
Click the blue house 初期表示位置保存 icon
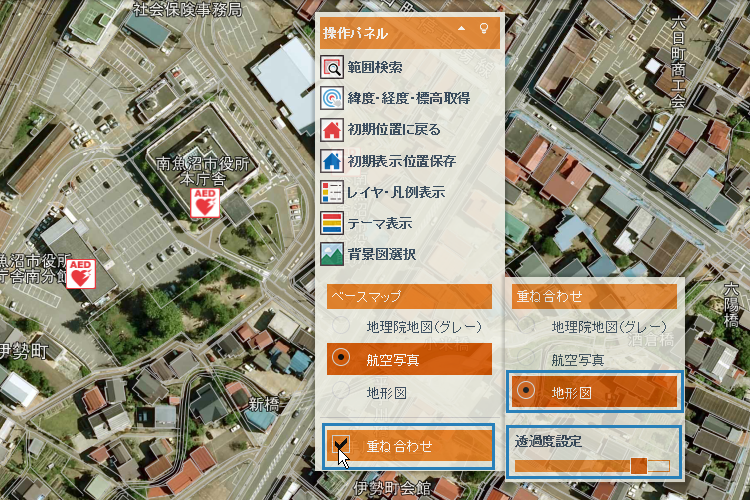[x=331, y=161]
